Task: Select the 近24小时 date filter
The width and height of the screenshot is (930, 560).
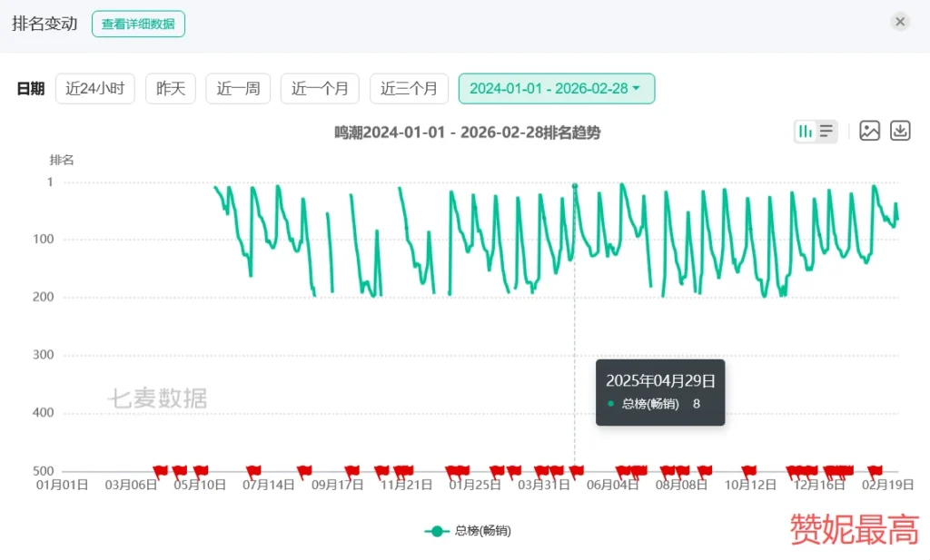Action: 94,89
